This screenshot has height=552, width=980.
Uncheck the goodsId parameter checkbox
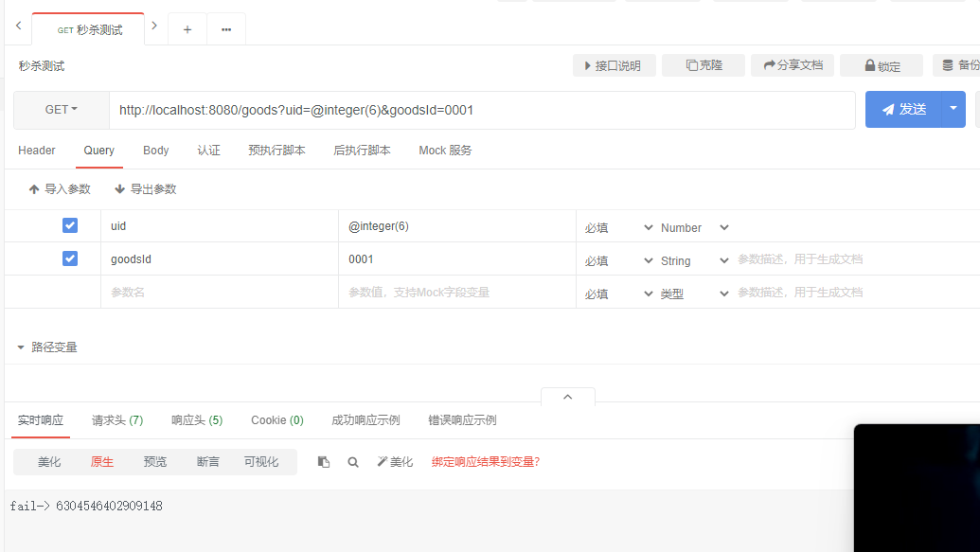[x=70, y=258]
